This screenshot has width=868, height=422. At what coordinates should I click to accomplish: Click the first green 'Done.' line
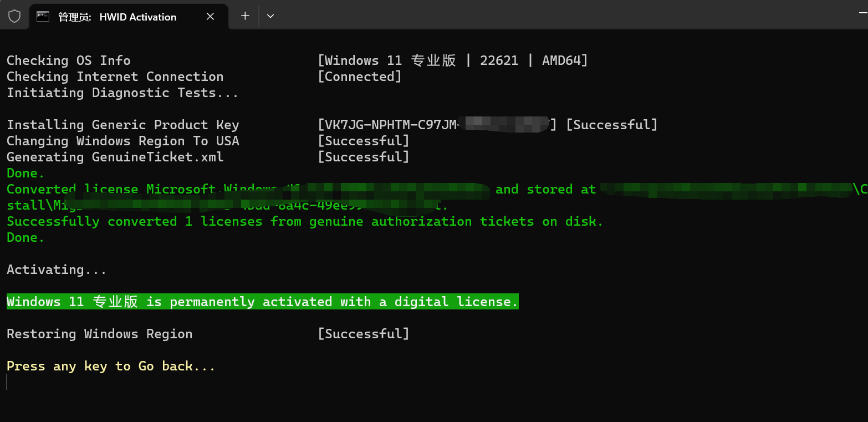(x=25, y=173)
